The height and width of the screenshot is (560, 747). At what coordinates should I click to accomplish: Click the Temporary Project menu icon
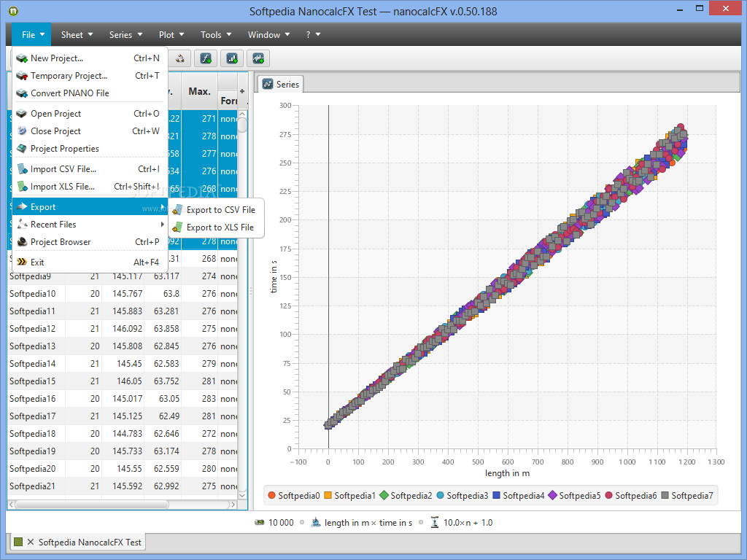pos(22,76)
